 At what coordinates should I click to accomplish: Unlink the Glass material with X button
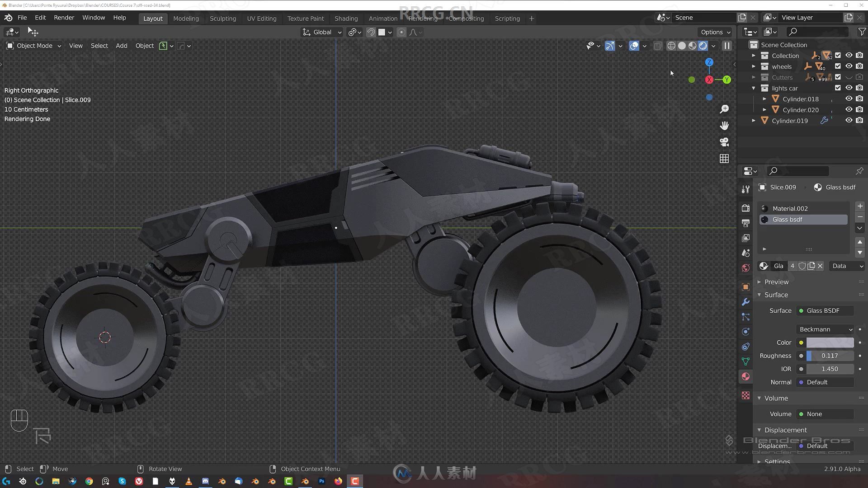click(x=820, y=266)
